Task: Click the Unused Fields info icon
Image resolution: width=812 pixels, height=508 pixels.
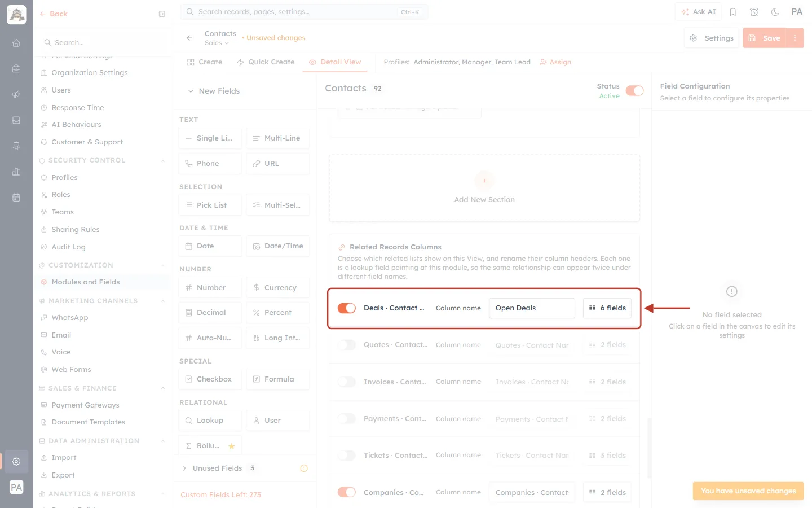Action: click(x=304, y=468)
